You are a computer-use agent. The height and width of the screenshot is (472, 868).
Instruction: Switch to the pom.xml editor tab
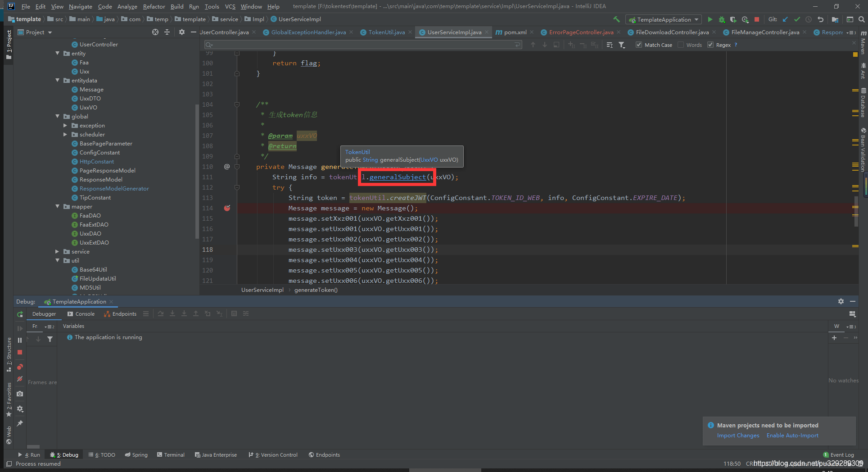click(515, 32)
